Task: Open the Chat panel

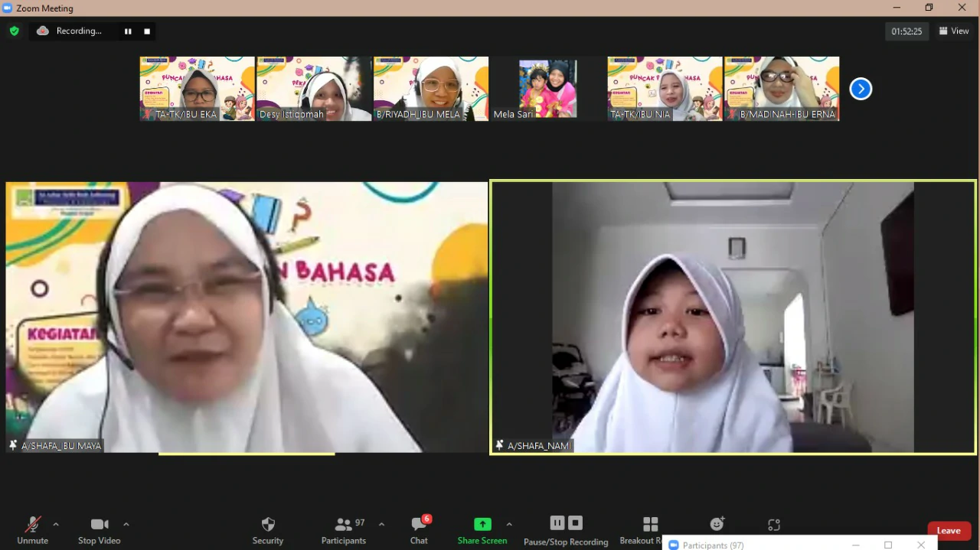Action: (419, 530)
